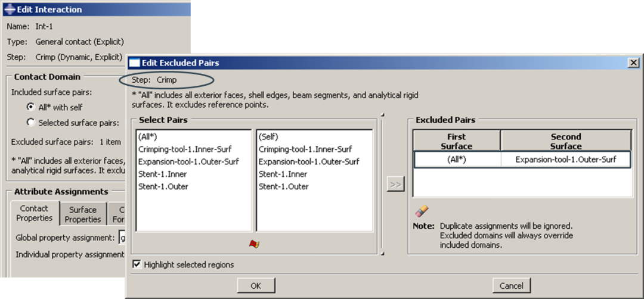Click the First Surface column header
The height and width of the screenshot is (299, 644).
pos(457,141)
